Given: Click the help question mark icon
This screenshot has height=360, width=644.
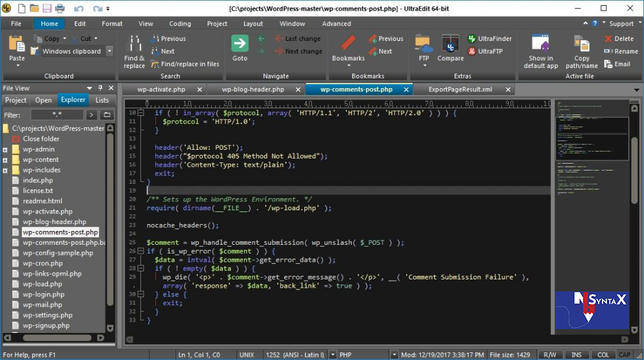Looking at the screenshot, I should (x=595, y=23).
